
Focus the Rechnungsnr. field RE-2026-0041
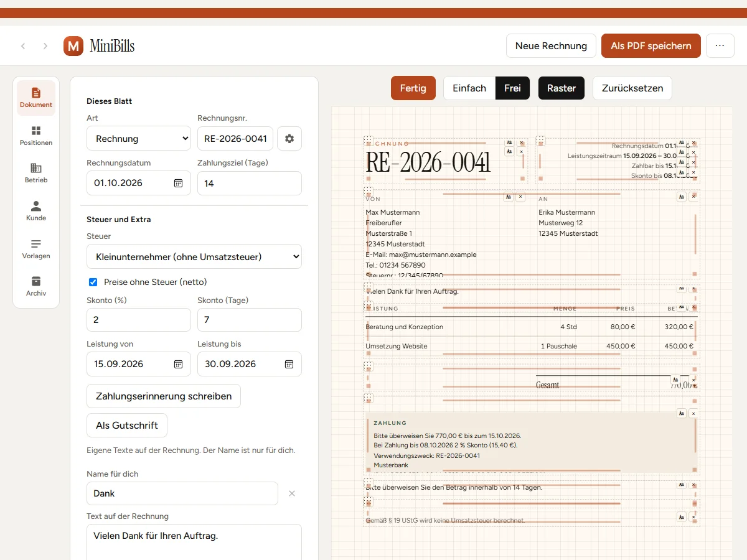235,139
